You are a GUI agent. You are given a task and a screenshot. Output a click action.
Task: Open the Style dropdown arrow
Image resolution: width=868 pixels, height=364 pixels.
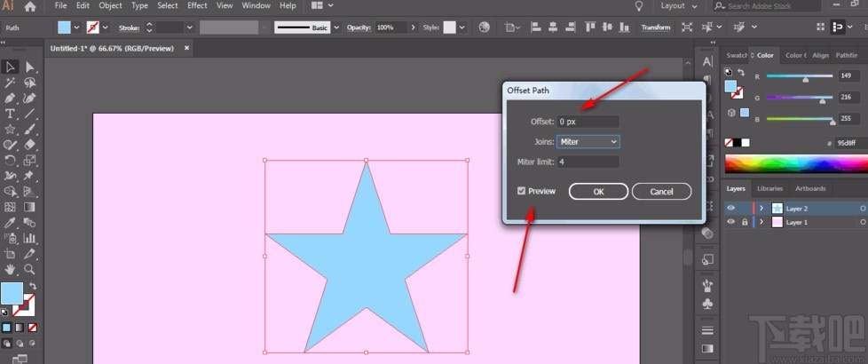click(462, 28)
